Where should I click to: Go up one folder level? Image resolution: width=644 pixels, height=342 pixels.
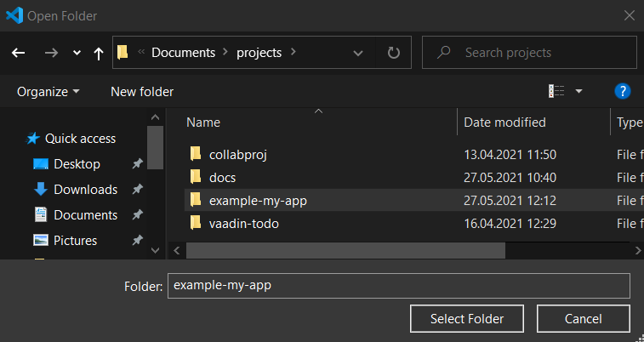click(98, 53)
